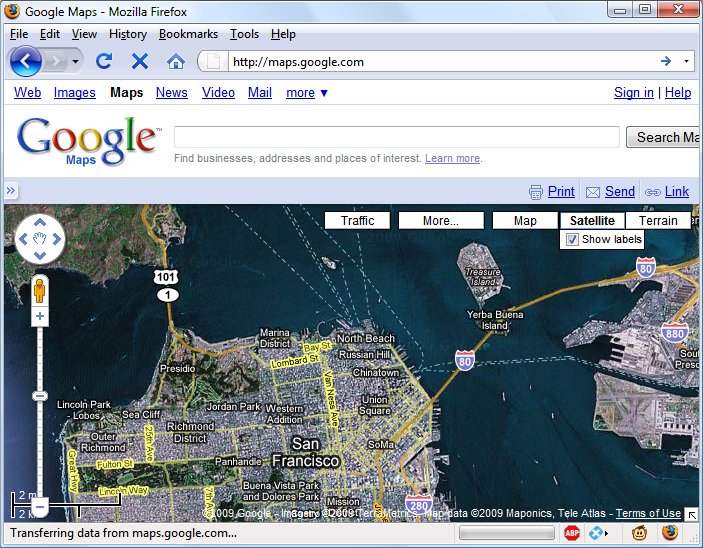Click the Adblock Plus ABP icon
This screenshot has height=548, width=703.
(x=572, y=533)
